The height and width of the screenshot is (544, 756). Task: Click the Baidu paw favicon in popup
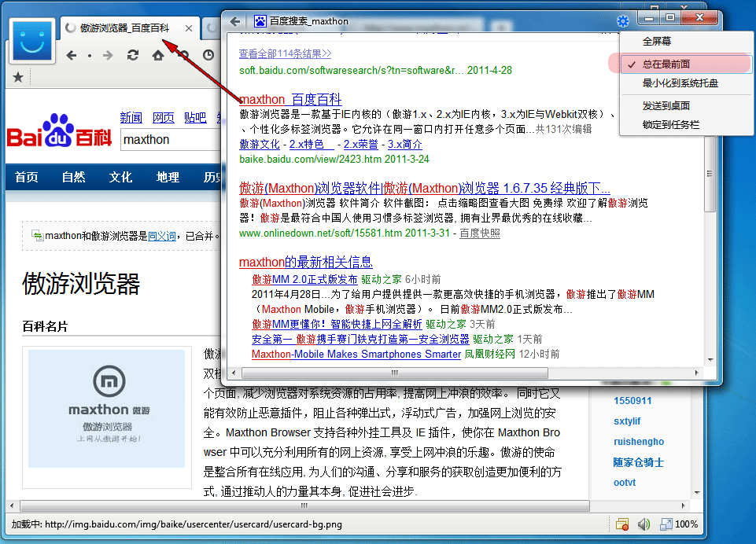260,21
